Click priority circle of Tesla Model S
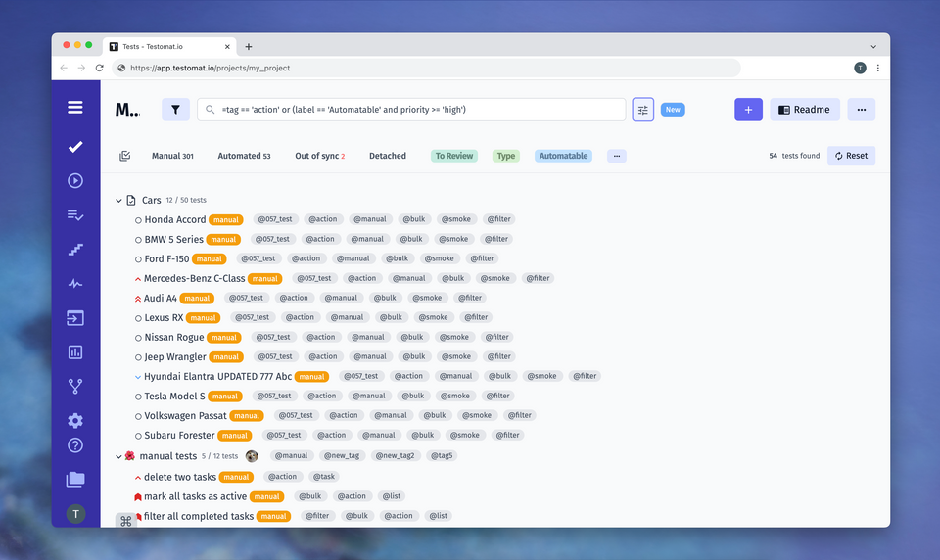Screen dimensions: 940x560 tap(138, 397)
